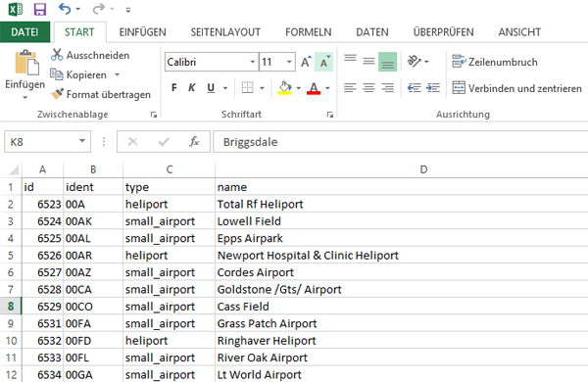Toggle align text right icon

pos(387,88)
